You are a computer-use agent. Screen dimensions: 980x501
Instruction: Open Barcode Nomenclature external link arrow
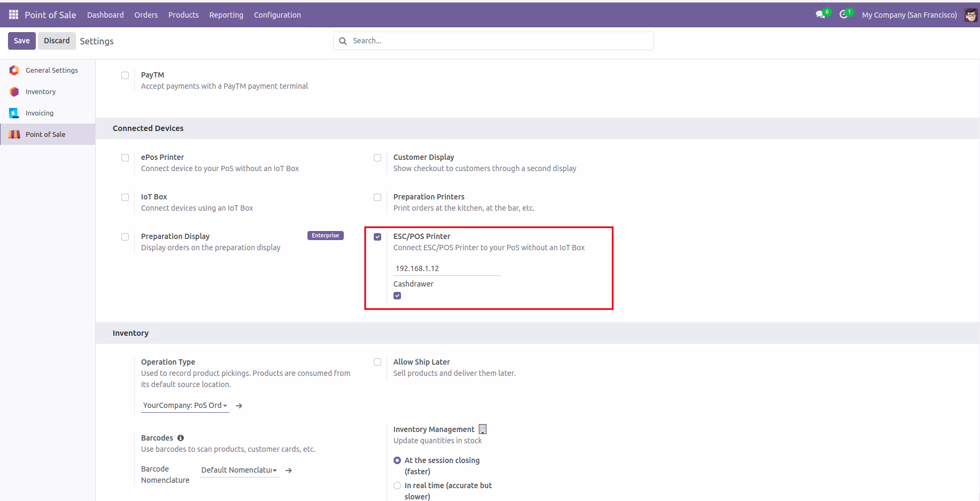click(289, 471)
